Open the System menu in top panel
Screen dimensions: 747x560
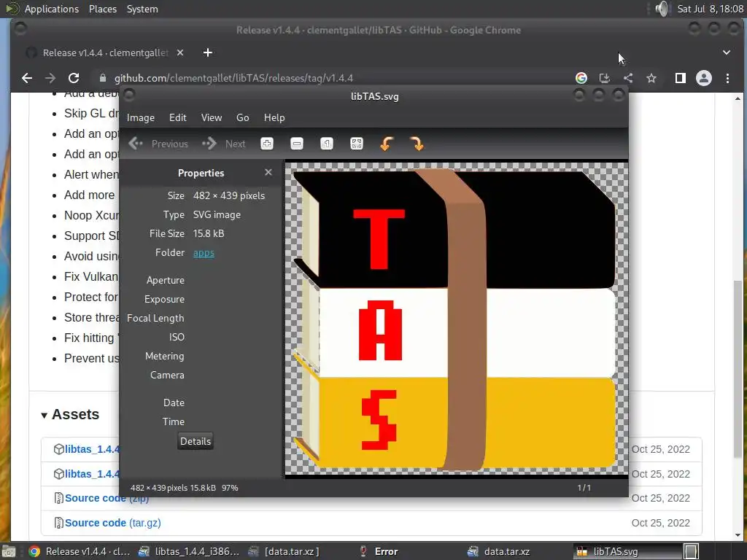tap(142, 9)
